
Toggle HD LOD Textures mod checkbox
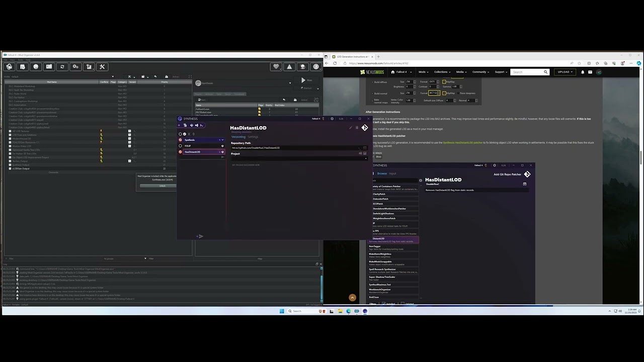tap(10, 131)
